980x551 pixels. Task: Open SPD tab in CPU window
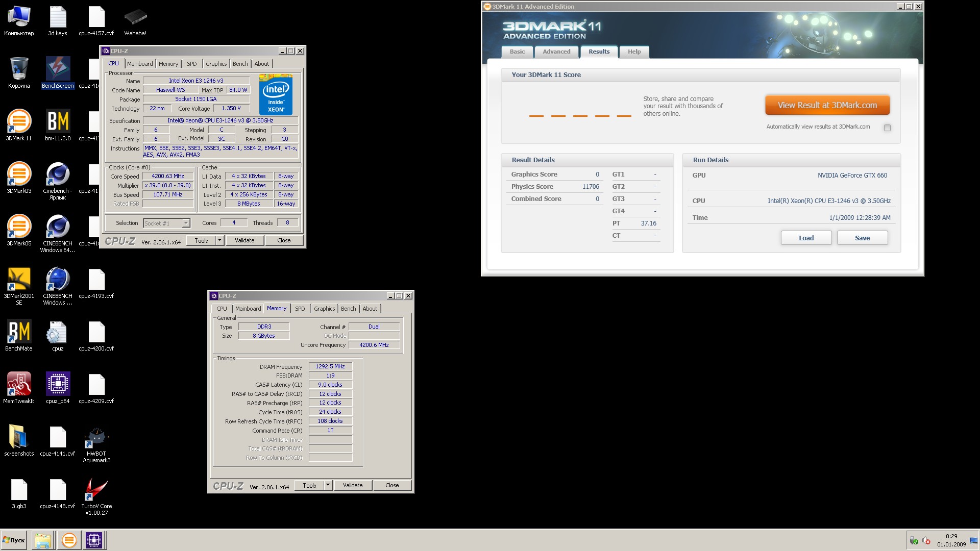tap(191, 64)
